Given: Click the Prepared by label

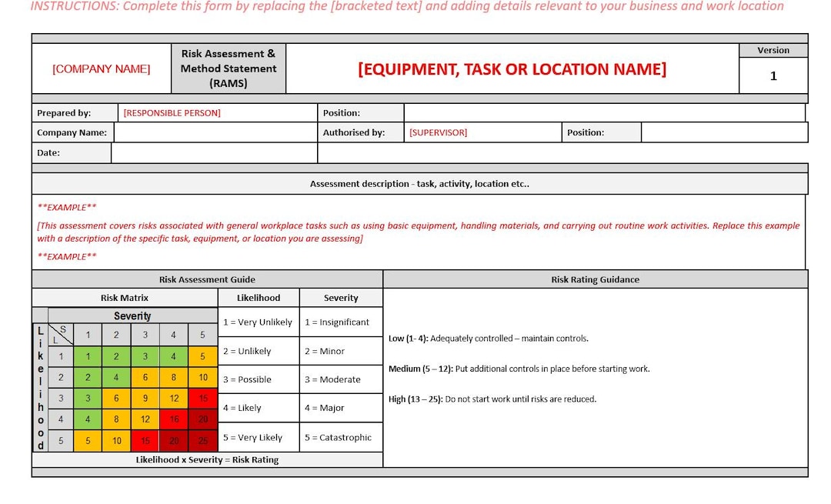Looking at the screenshot, I should [64, 113].
